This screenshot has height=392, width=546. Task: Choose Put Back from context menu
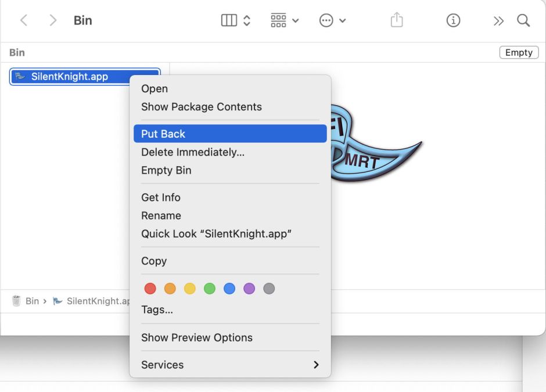coord(230,134)
